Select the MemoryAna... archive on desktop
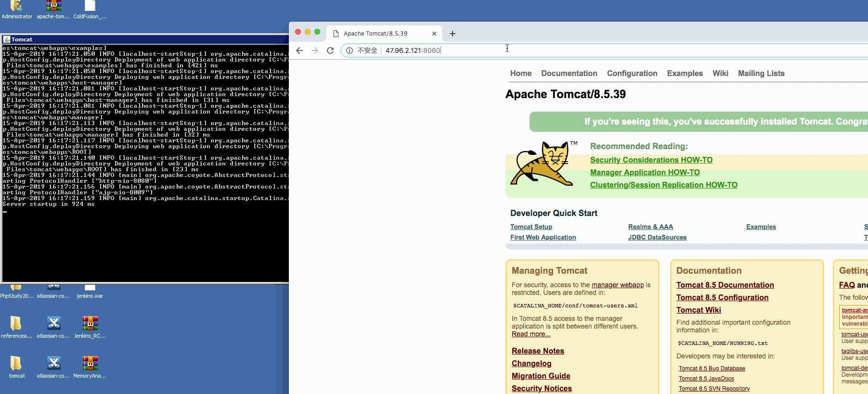Screen dimensions: 868x394 coord(90,367)
